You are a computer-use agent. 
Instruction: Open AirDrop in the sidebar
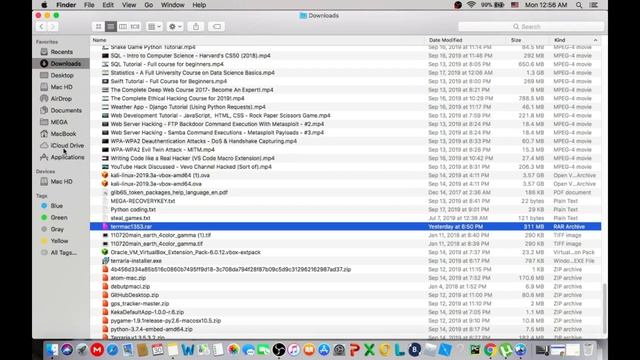point(61,99)
